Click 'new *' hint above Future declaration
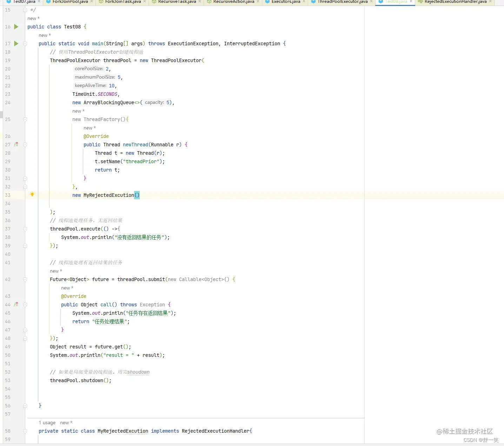504x446 pixels. pos(56,271)
